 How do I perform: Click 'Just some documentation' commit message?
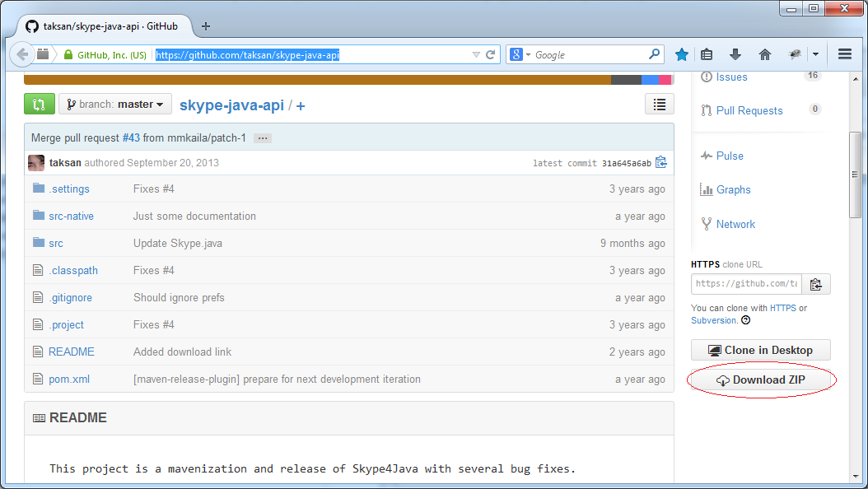point(194,217)
